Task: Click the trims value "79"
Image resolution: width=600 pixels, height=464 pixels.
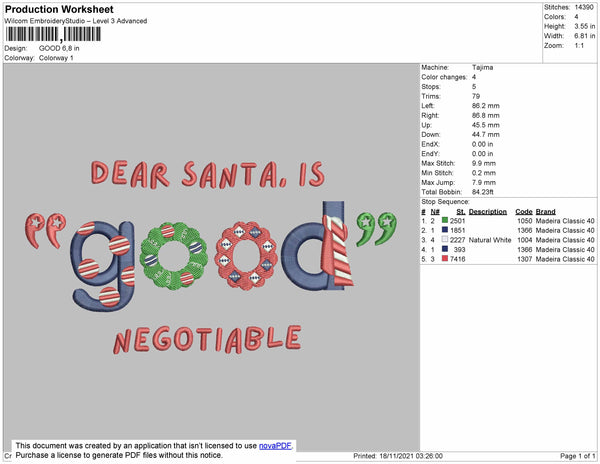Action: (476, 96)
